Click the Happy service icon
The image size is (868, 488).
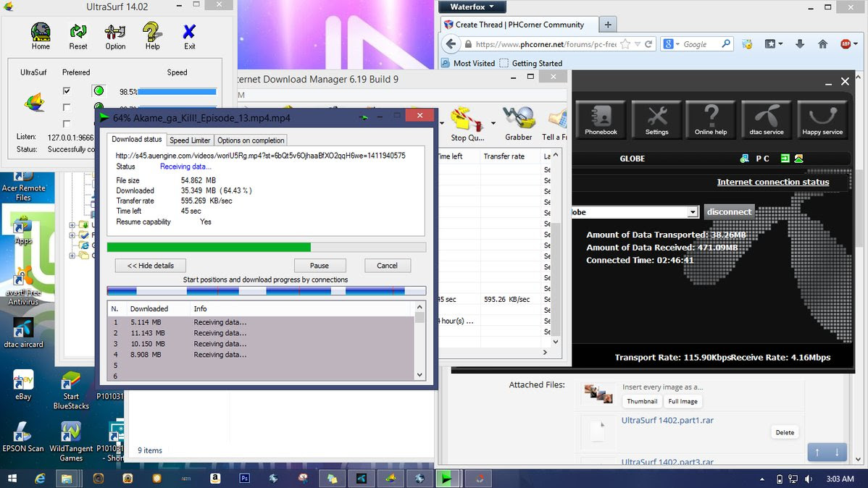822,119
